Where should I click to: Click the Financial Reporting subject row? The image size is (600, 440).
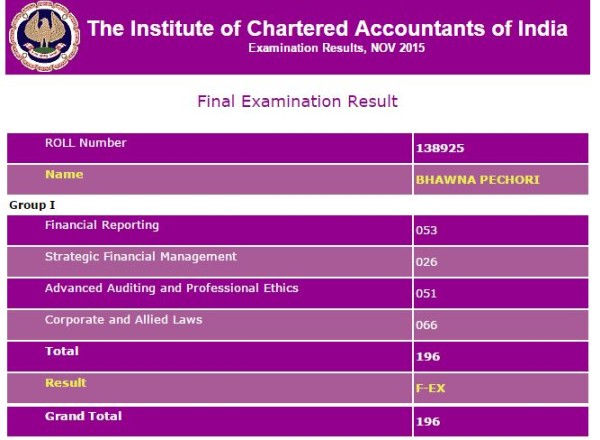point(102,225)
